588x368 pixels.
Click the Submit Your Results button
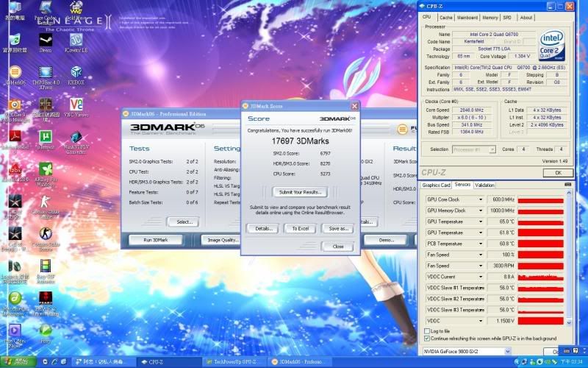301,191
